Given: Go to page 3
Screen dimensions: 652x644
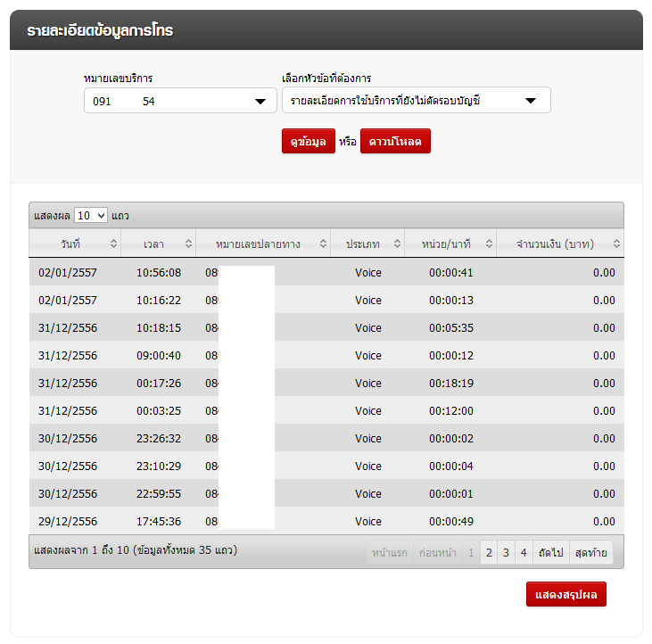Looking at the screenshot, I should click(506, 552).
